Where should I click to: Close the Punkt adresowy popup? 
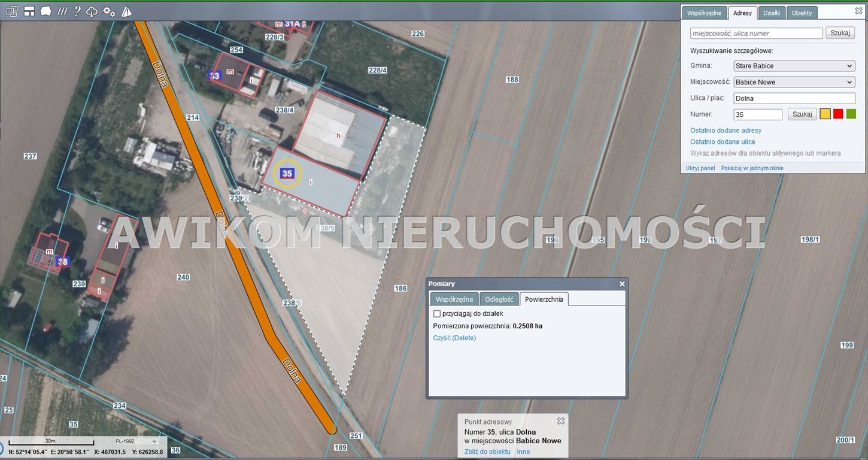pos(560,421)
